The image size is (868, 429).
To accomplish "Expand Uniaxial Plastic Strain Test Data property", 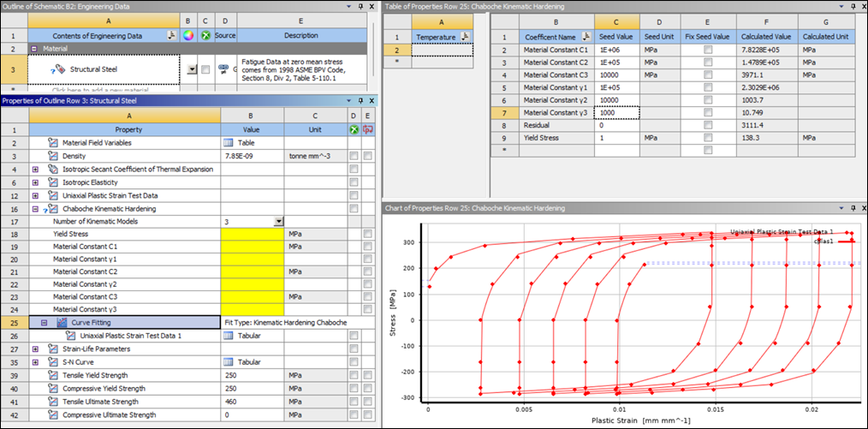I will click(35, 195).
